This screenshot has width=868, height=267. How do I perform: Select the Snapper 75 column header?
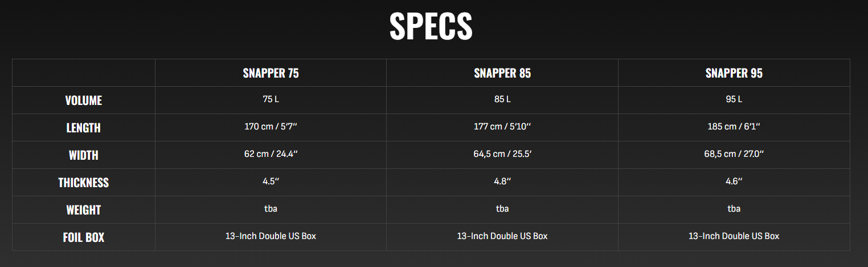pyautogui.click(x=271, y=73)
